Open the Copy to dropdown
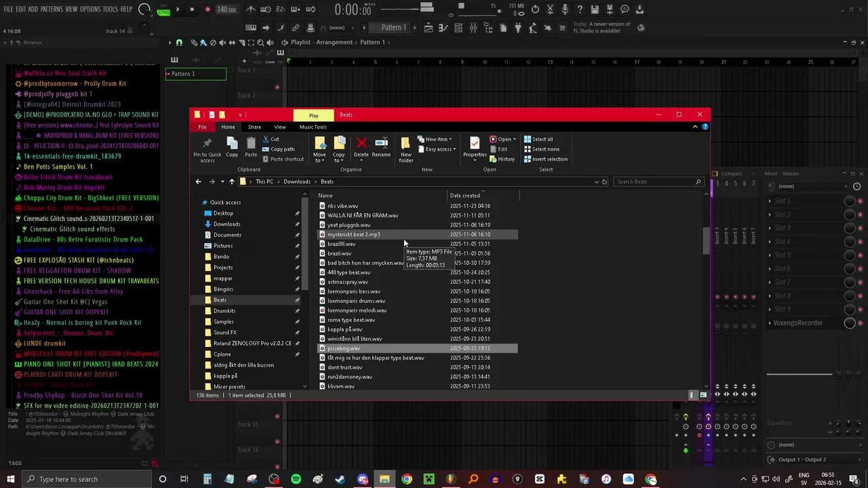Image resolution: width=868 pixels, height=488 pixels. pos(339,148)
